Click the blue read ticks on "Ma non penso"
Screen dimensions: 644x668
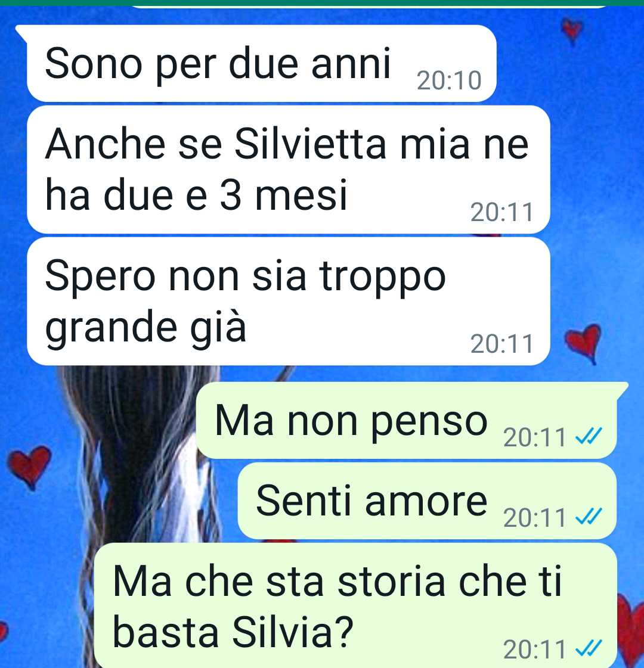pyautogui.click(x=589, y=436)
